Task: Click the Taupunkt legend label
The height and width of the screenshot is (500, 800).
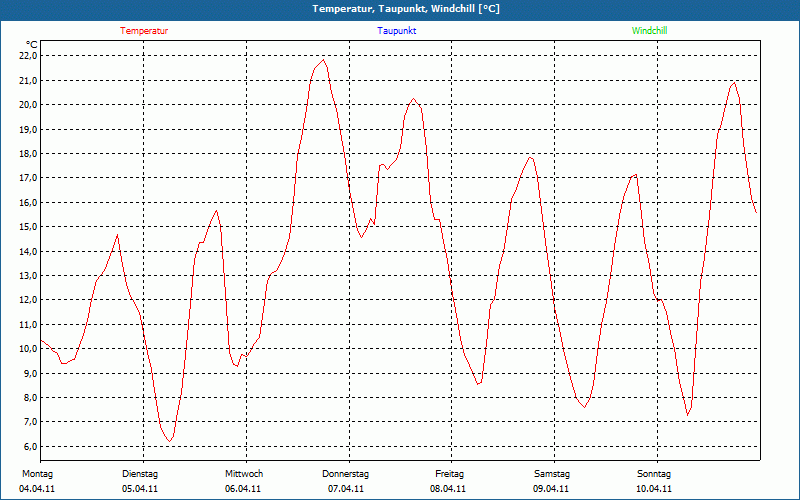Action: [x=396, y=31]
